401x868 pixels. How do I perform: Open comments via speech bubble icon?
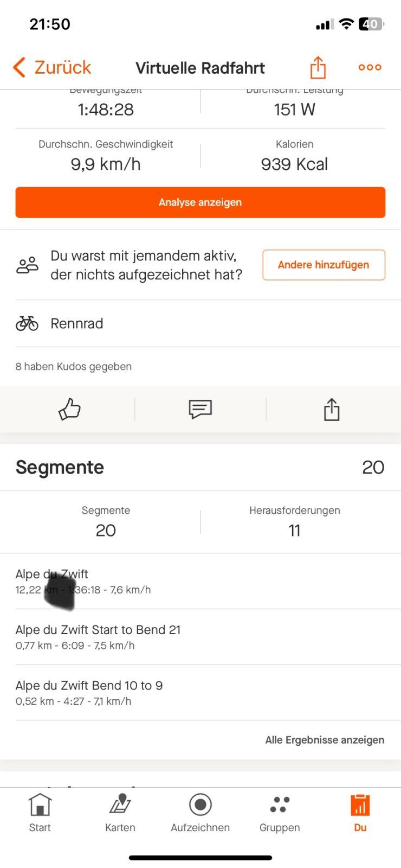pyautogui.click(x=200, y=409)
